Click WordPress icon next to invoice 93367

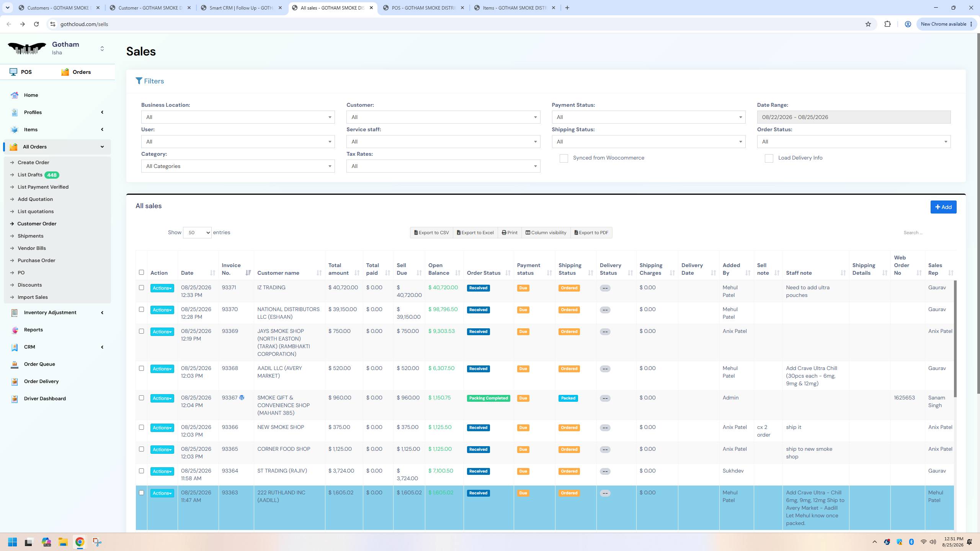[x=242, y=398]
